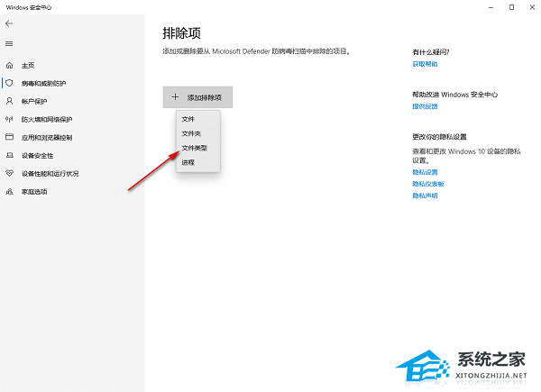Open 设备性能和运行状况 in the sidebar
This screenshot has width=541, height=392.
pyautogui.click(x=50, y=174)
